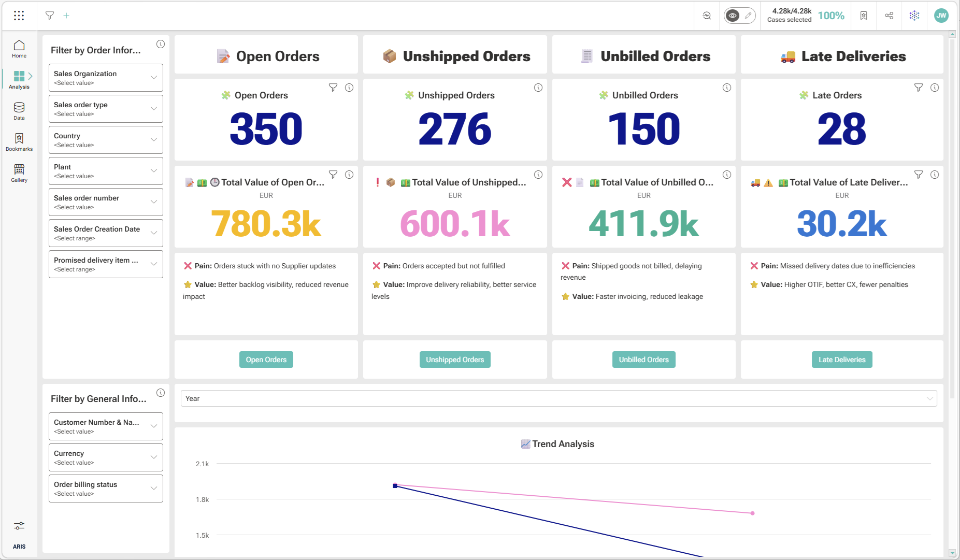This screenshot has width=960, height=560.
Task: Click info icon on Total Value of Unbilled card
Action: 727,175
